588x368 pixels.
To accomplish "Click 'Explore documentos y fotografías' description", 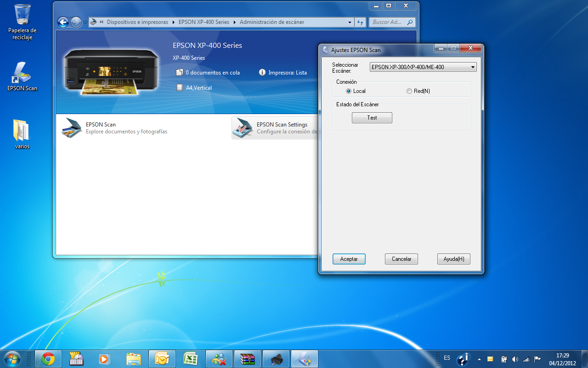I will click(126, 132).
